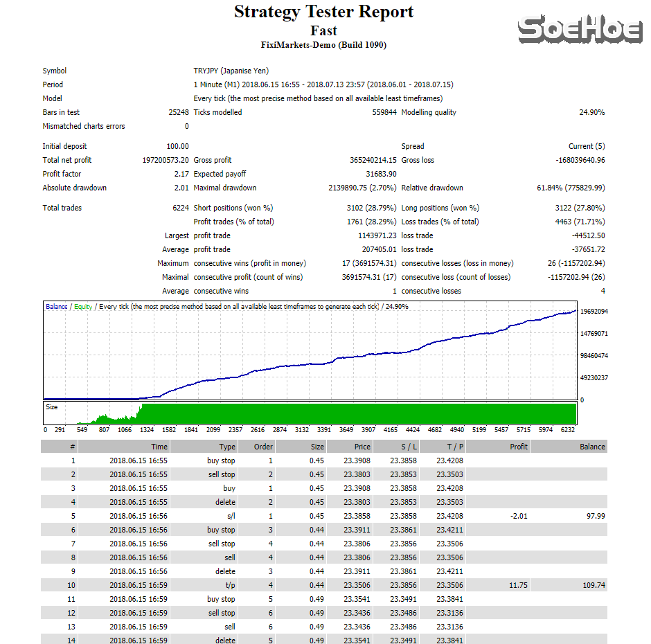Click the green Size volume chart

pyautogui.click(x=346, y=413)
